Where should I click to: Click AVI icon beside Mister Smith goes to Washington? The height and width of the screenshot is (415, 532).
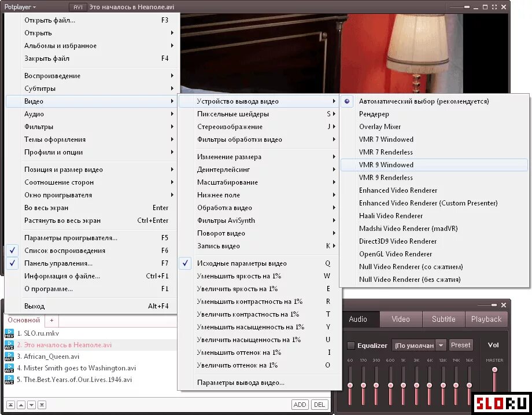coord(9,368)
